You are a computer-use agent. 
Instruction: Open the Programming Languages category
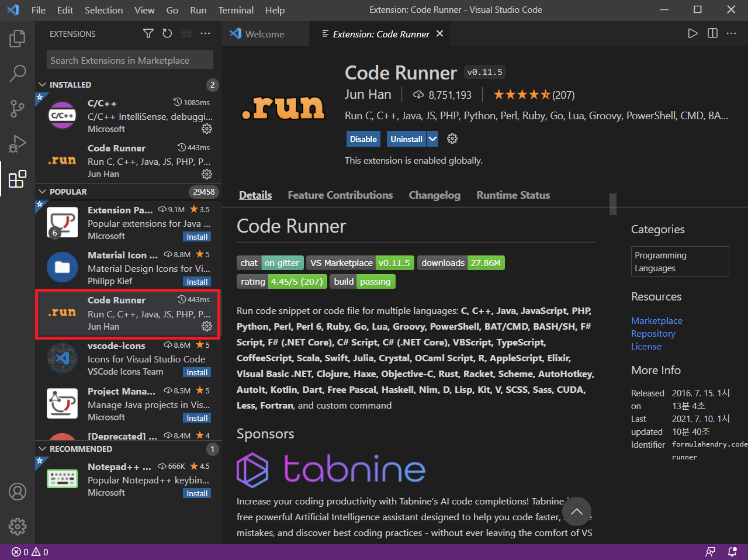(x=680, y=261)
